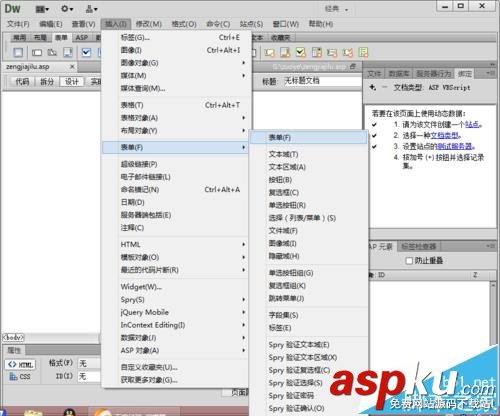Image resolution: width=500 pixels, height=416 pixels.
Task: Expand the 图像对象(G) submenu
Action: coord(176,63)
